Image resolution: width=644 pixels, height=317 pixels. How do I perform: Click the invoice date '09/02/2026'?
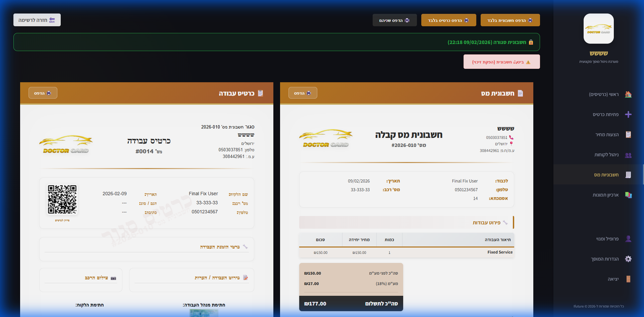pyautogui.click(x=359, y=181)
